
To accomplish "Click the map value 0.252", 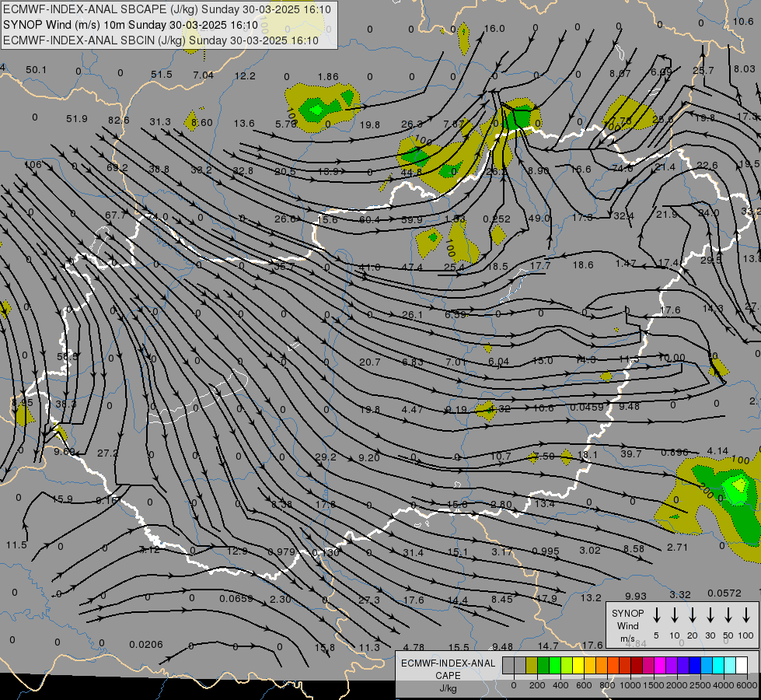I will (x=497, y=219).
